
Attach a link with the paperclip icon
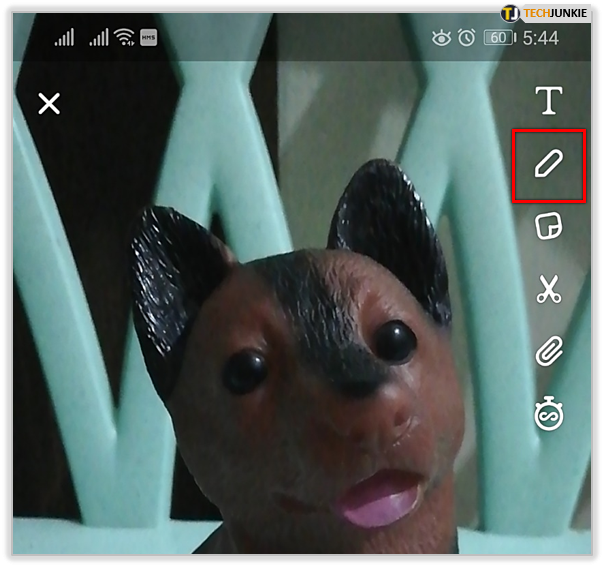(x=548, y=352)
